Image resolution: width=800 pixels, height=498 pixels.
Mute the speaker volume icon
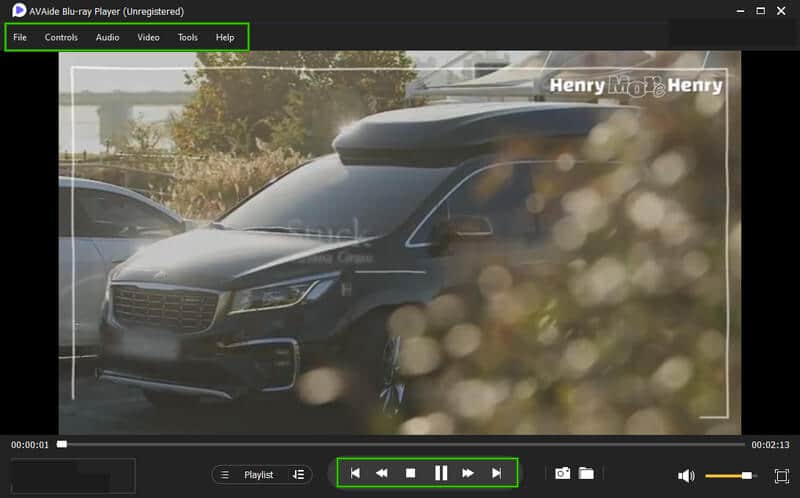click(686, 476)
